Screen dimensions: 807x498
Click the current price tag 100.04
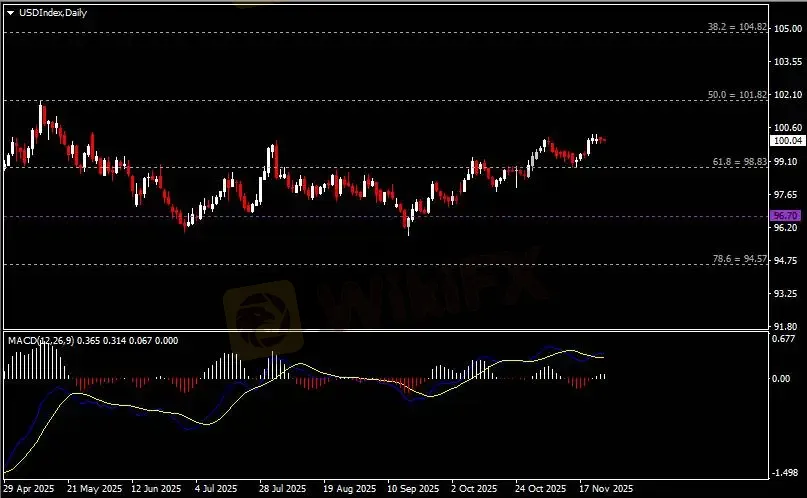pos(787,142)
